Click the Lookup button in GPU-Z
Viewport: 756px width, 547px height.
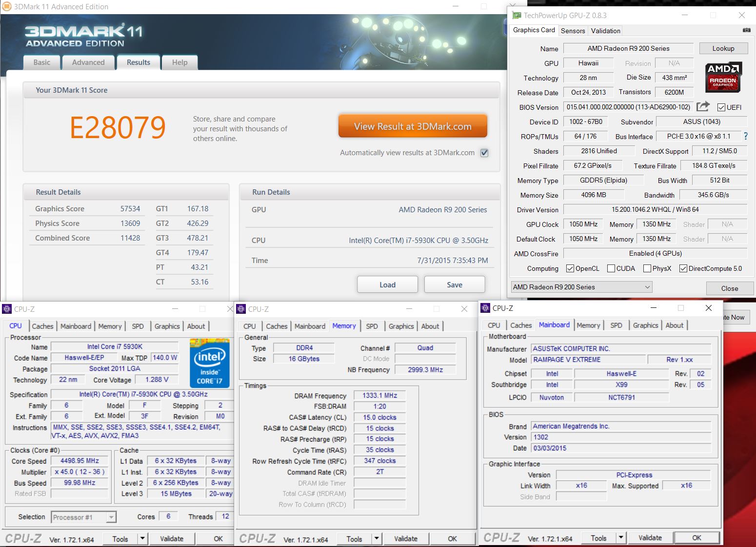pos(723,48)
